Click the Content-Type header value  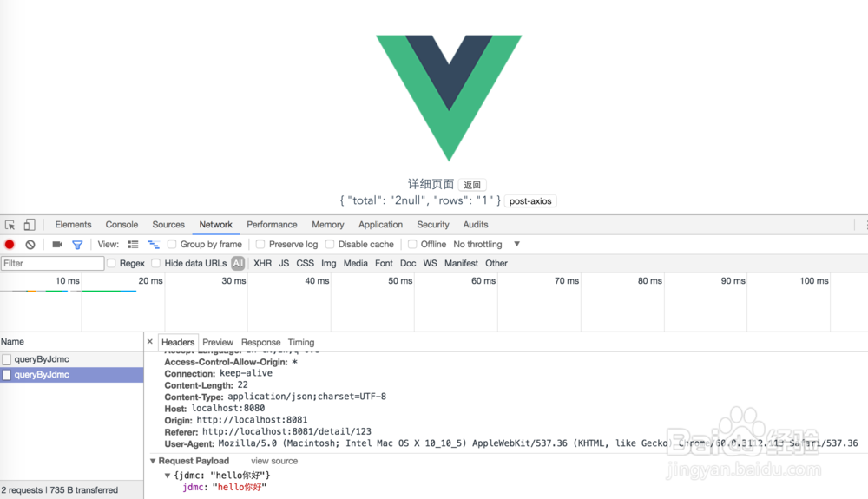pyautogui.click(x=306, y=397)
